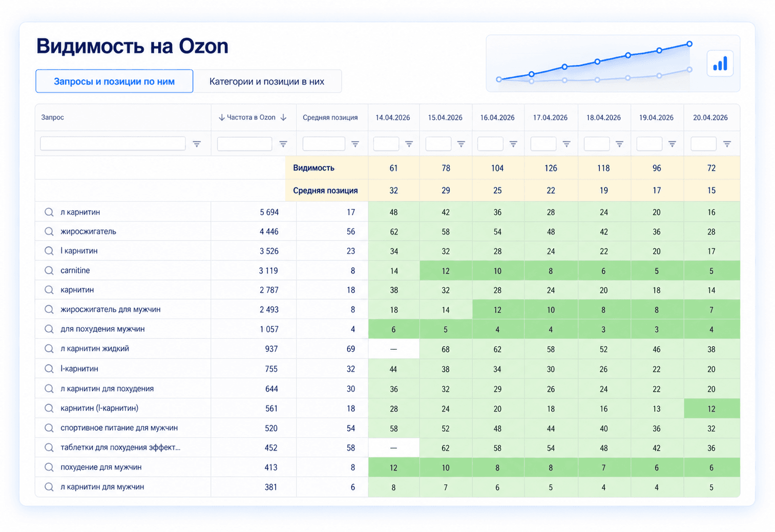Open filter icon under 16.04.2026 column
The width and height of the screenshot is (775, 532).
pos(513,144)
